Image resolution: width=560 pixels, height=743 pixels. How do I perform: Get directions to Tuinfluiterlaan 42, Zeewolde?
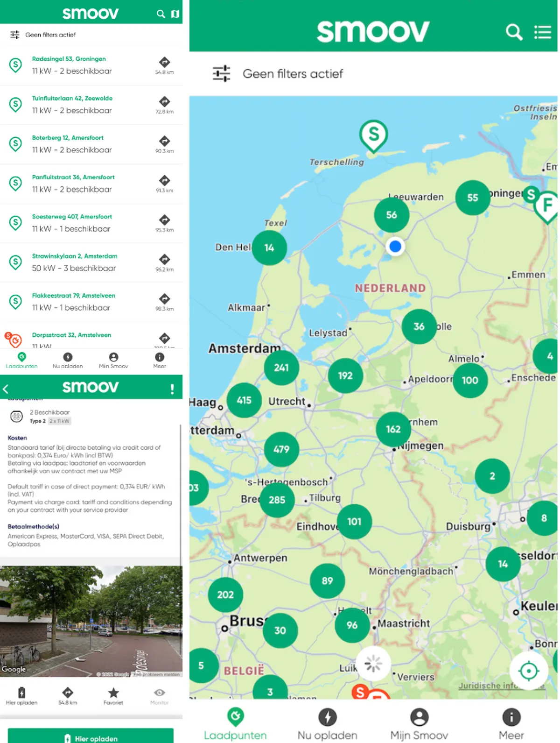164,101
